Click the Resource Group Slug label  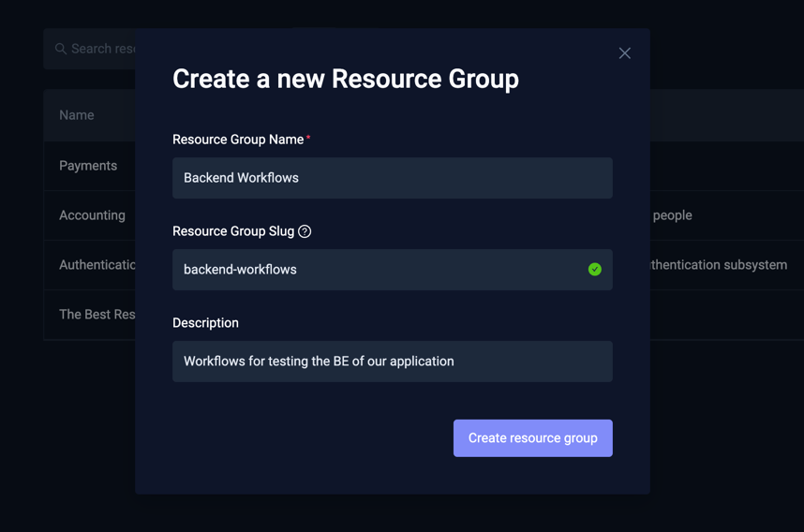233,231
